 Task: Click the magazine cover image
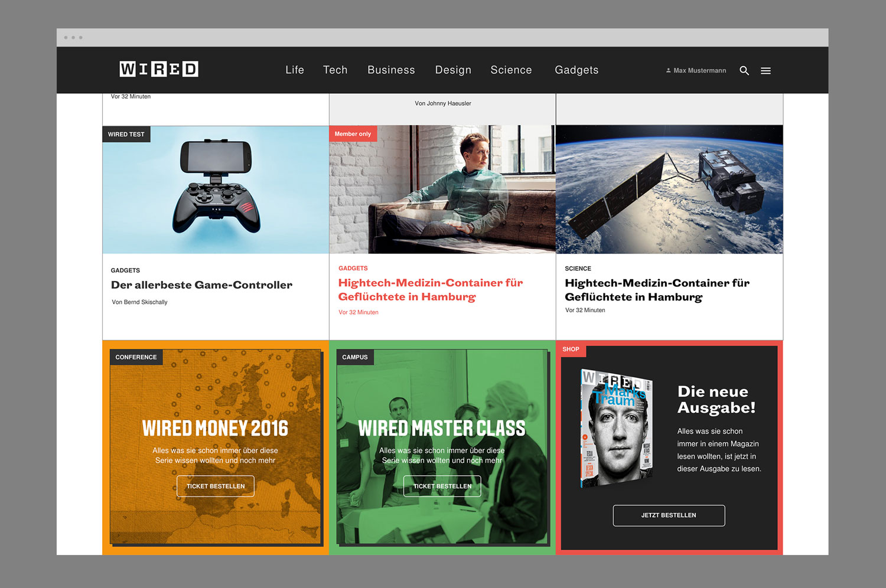pos(617,429)
